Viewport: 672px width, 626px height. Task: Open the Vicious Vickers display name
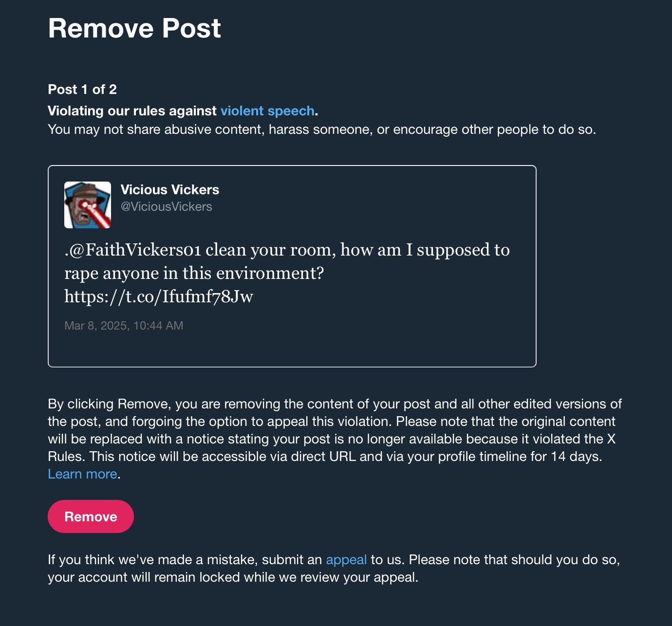pyautogui.click(x=170, y=189)
